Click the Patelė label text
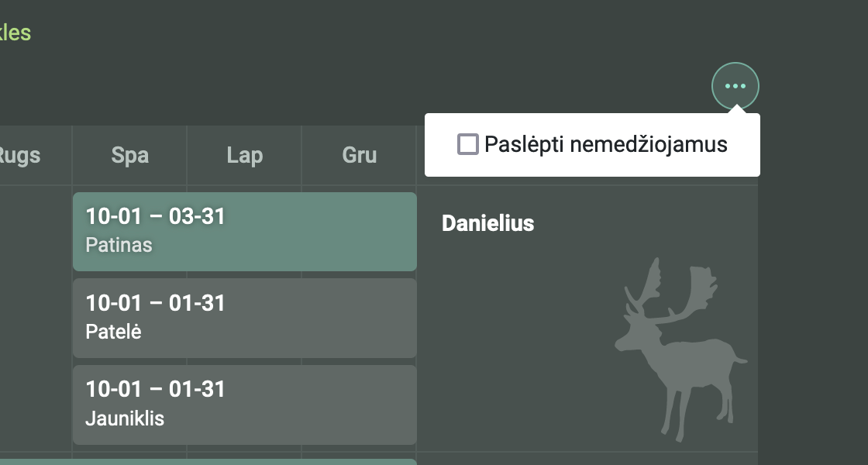This screenshot has width=868, height=465. click(x=113, y=332)
